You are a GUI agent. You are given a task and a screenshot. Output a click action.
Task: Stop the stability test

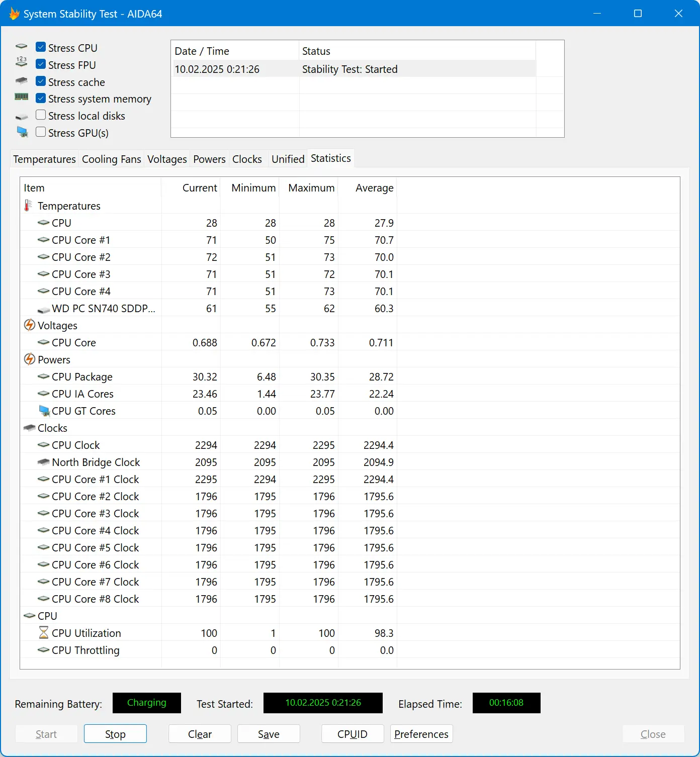(x=115, y=734)
